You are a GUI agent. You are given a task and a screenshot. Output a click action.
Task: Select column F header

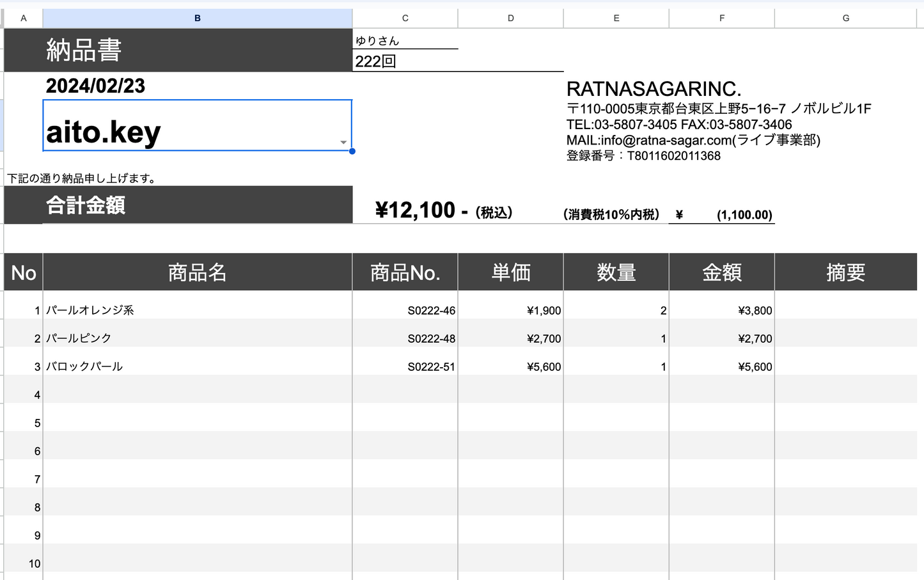coord(721,19)
